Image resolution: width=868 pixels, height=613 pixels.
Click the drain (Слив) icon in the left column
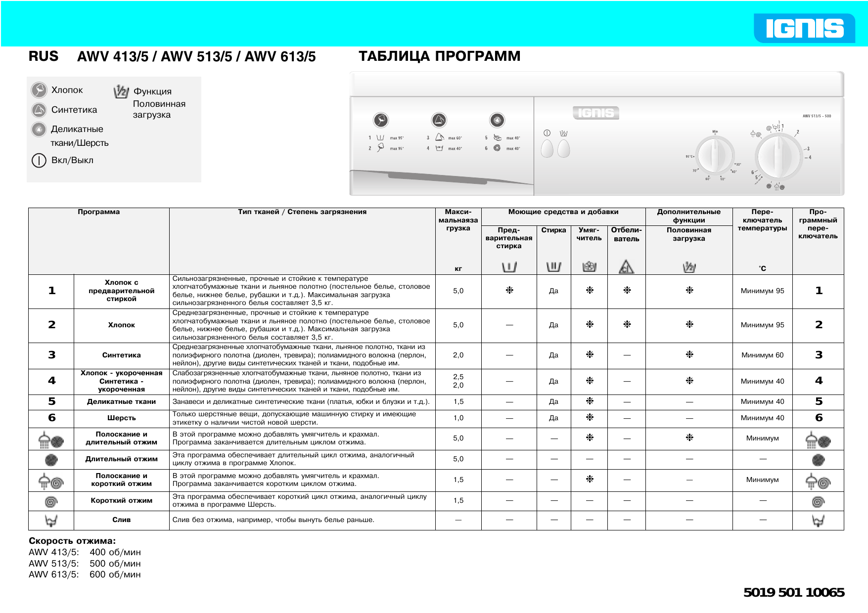pos(51,521)
